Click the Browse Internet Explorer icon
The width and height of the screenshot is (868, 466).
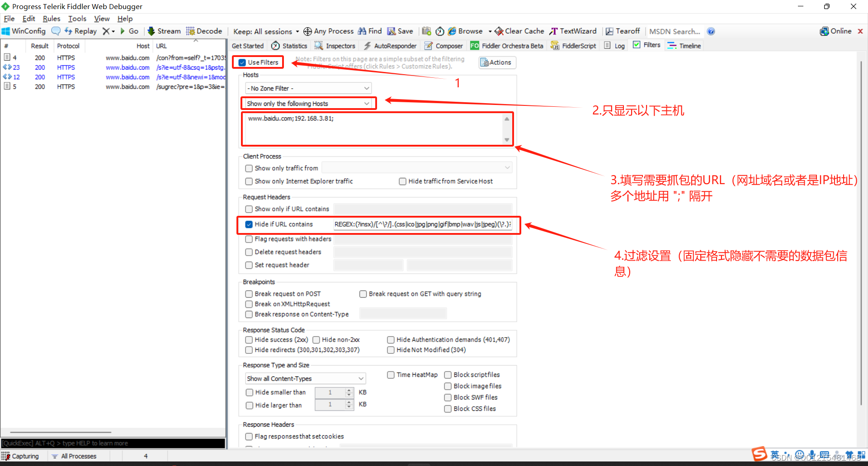(452, 31)
